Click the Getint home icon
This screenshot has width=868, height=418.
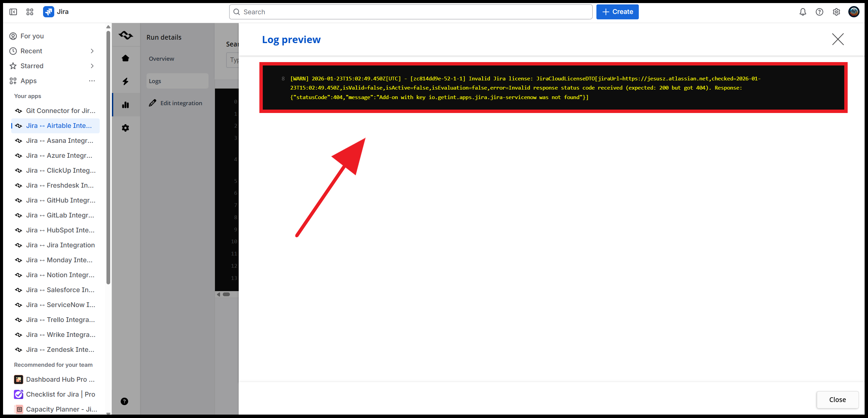coord(125,58)
